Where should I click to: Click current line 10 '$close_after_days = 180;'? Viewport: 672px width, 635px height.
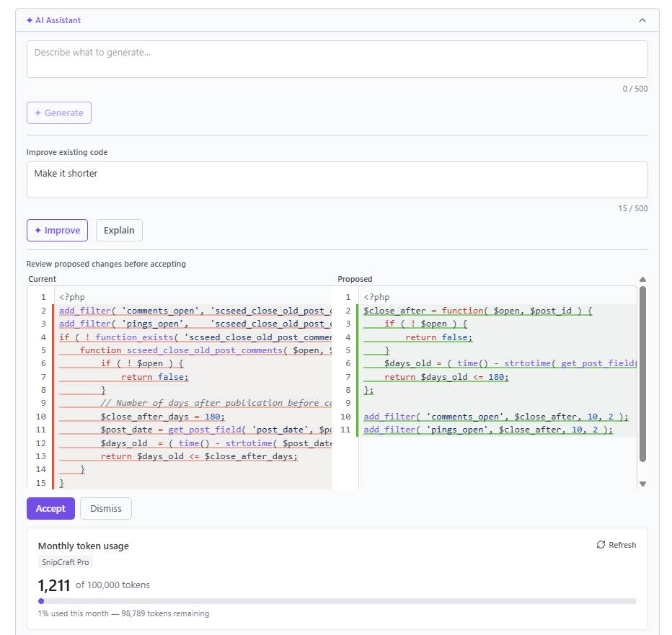coord(163,417)
